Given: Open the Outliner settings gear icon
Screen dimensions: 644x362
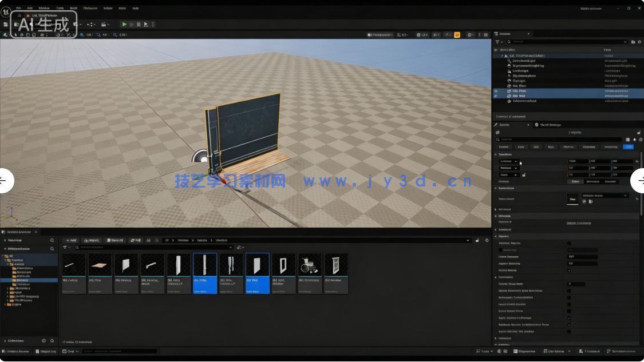Looking at the screenshot, I should pos(640,42).
